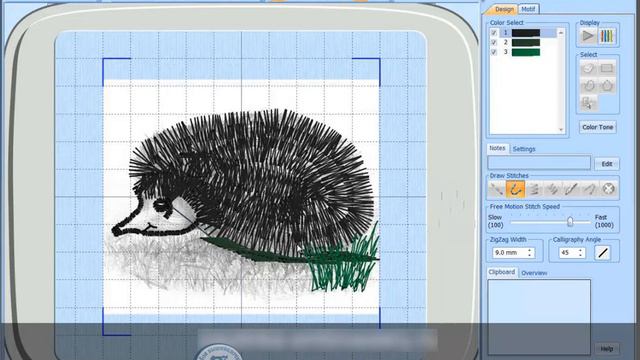
Task: Select the first Draw Stitches tool
Action: point(497,189)
